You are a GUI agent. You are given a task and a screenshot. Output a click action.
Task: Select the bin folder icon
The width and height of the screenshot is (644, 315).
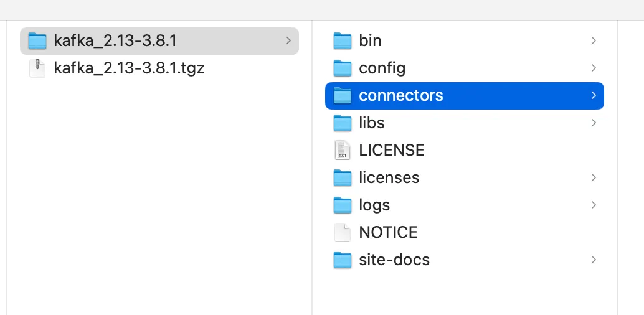(342, 40)
